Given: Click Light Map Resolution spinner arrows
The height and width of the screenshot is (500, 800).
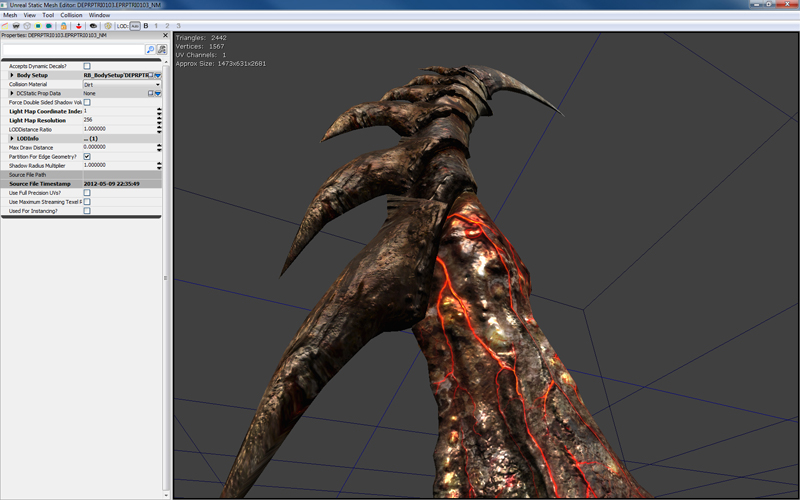Looking at the screenshot, I should (159, 120).
